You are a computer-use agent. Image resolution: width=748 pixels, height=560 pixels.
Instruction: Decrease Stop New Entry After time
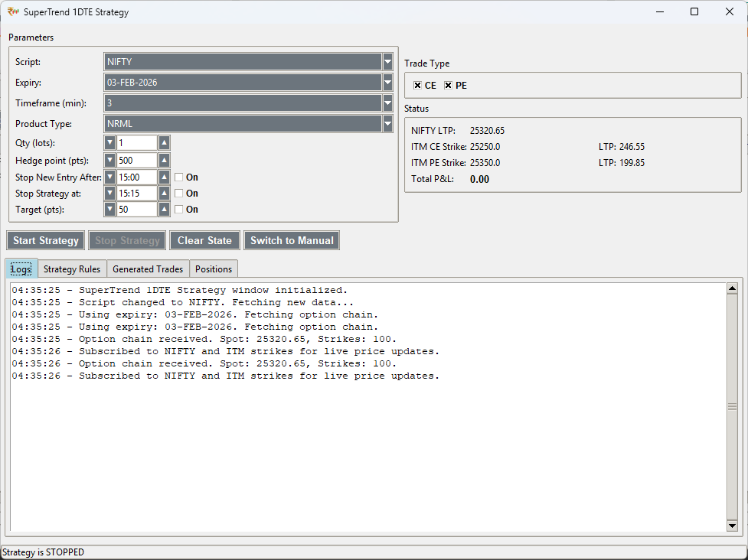(x=109, y=177)
